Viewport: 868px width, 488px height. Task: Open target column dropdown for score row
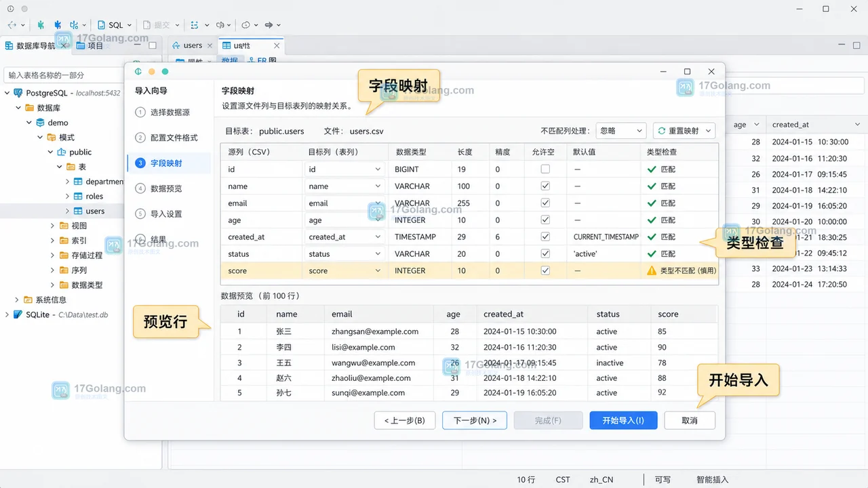pyautogui.click(x=378, y=271)
